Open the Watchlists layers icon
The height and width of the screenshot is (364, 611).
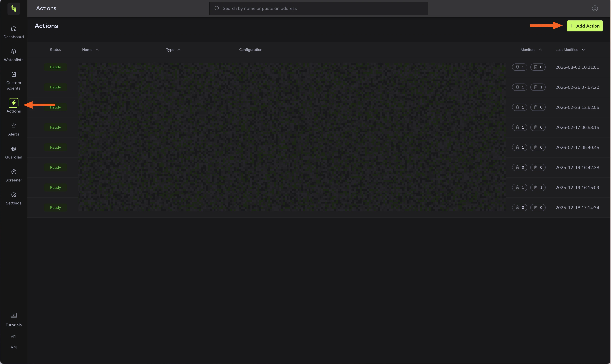click(14, 51)
